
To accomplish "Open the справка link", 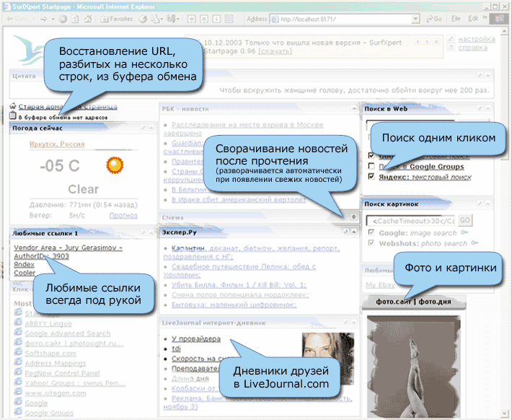I will [473, 48].
